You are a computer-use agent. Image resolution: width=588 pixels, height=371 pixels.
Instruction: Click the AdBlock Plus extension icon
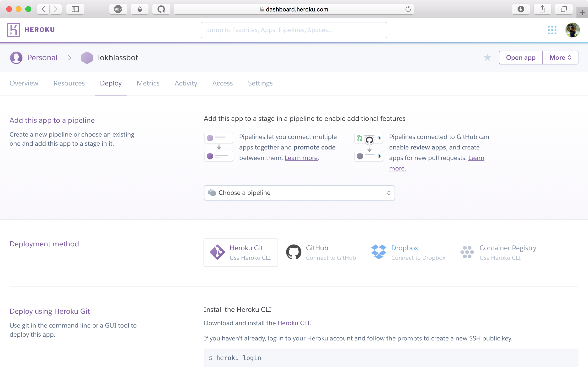118,9
